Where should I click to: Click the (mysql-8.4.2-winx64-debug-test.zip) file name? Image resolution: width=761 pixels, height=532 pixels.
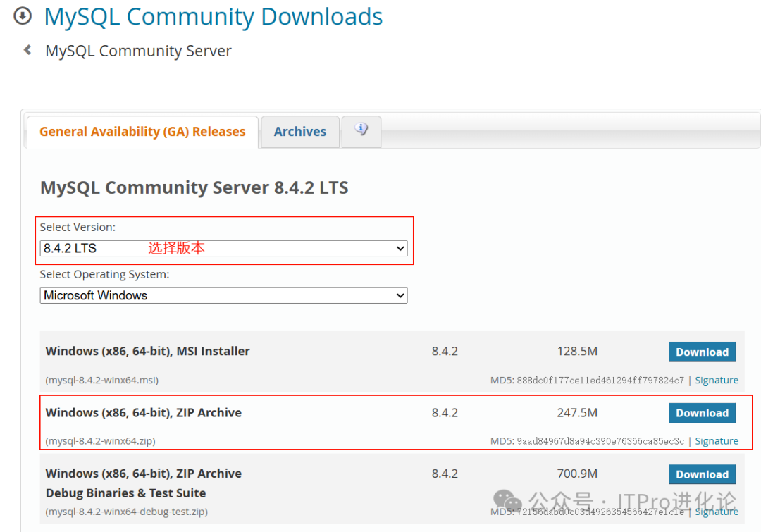click(127, 512)
